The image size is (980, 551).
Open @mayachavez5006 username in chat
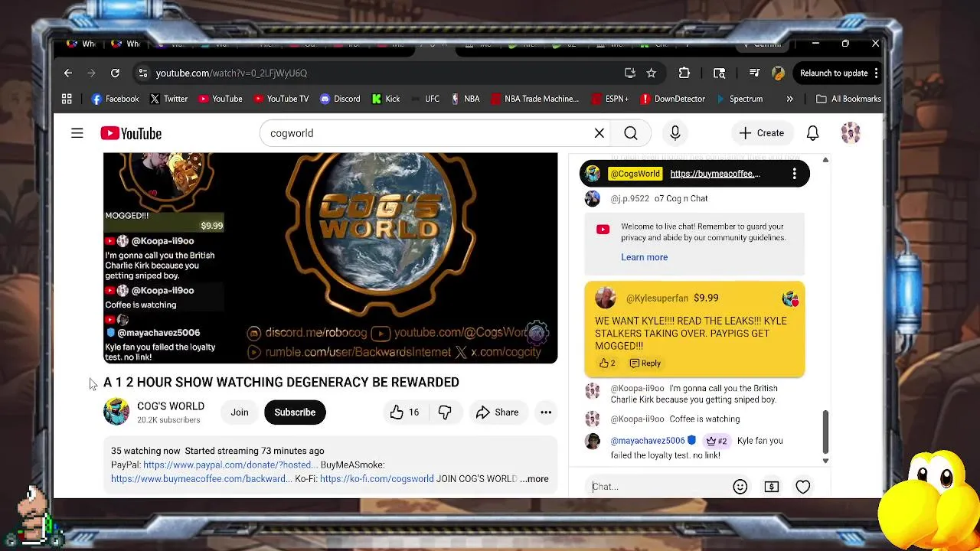click(648, 441)
